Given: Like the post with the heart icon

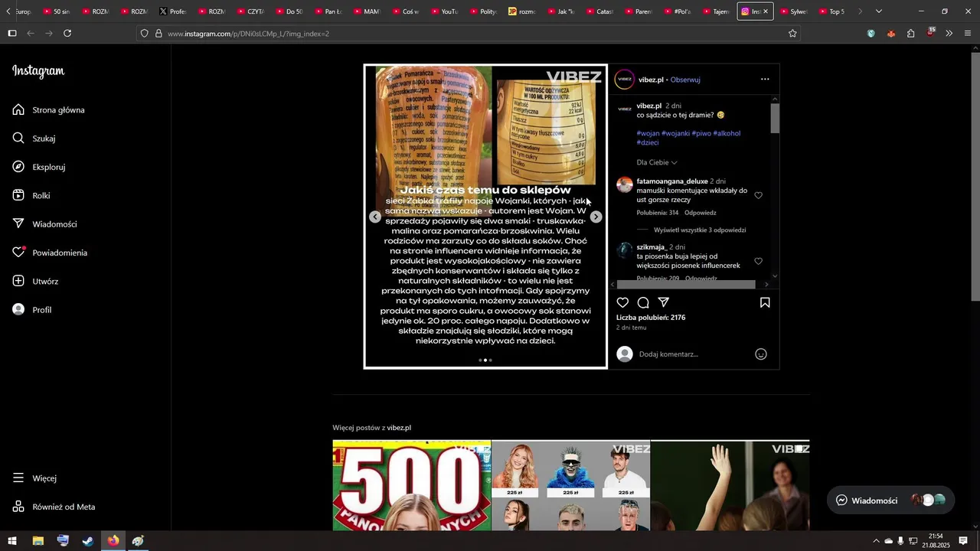Looking at the screenshot, I should (622, 302).
